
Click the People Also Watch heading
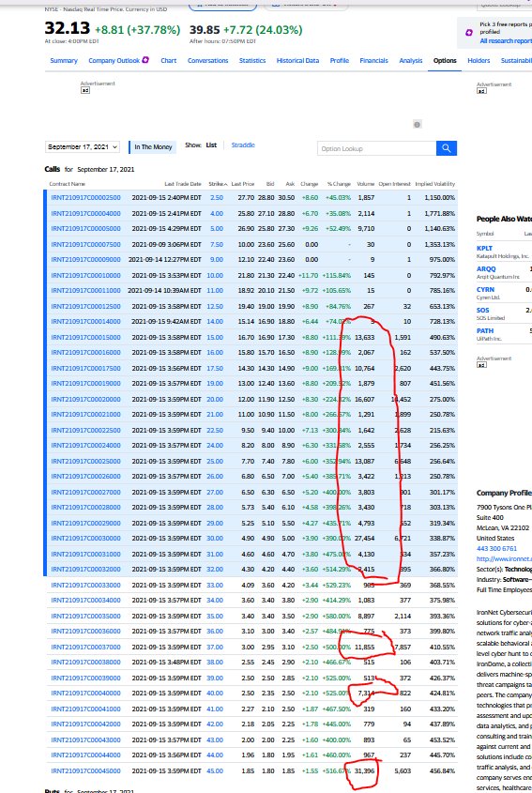(x=504, y=219)
